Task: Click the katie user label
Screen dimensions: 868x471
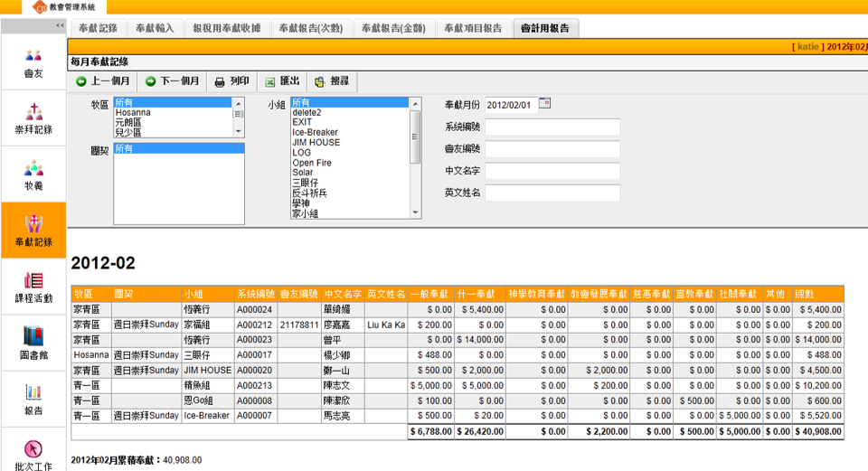Action: [x=807, y=46]
